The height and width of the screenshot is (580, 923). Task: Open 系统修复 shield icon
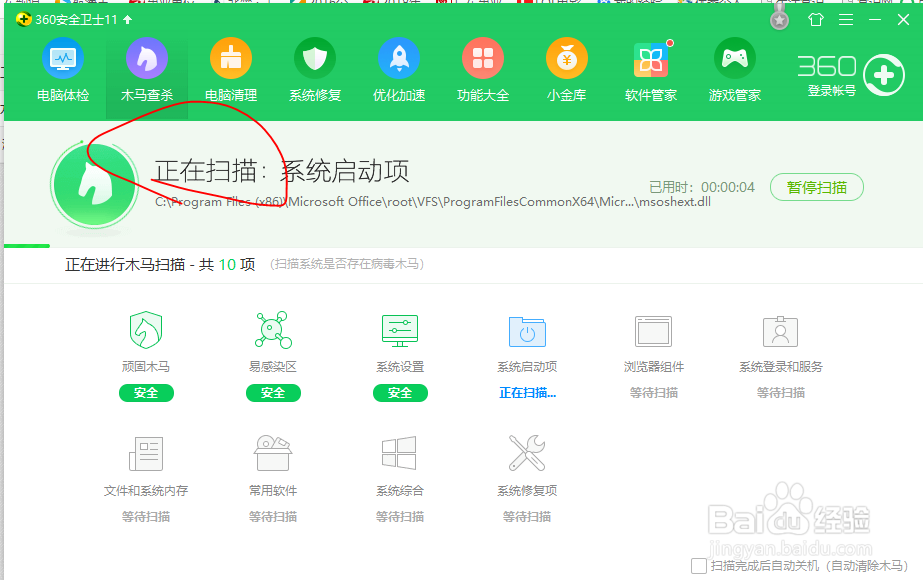[315, 58]
